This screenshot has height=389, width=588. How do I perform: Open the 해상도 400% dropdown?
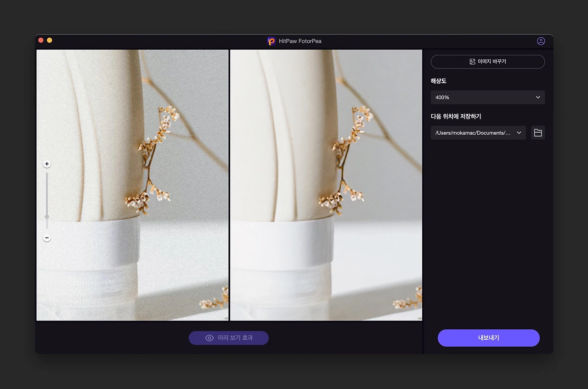pos(488,97)
